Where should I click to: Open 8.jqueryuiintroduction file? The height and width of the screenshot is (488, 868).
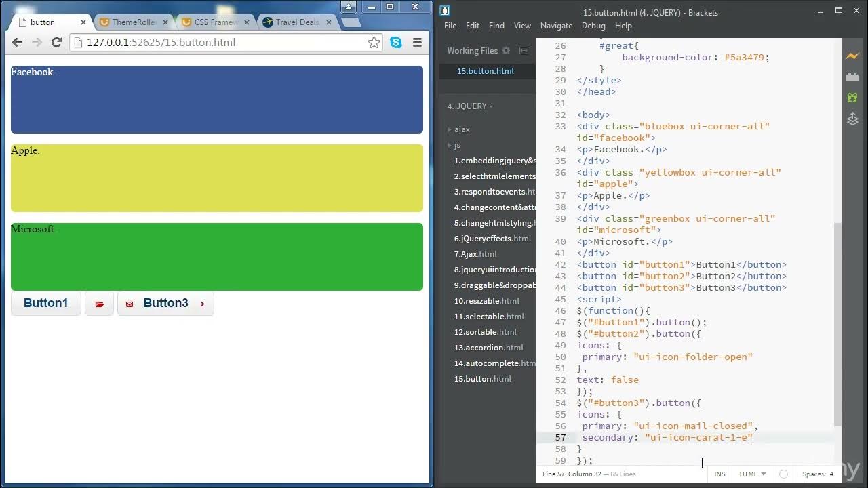pos(494,270)
